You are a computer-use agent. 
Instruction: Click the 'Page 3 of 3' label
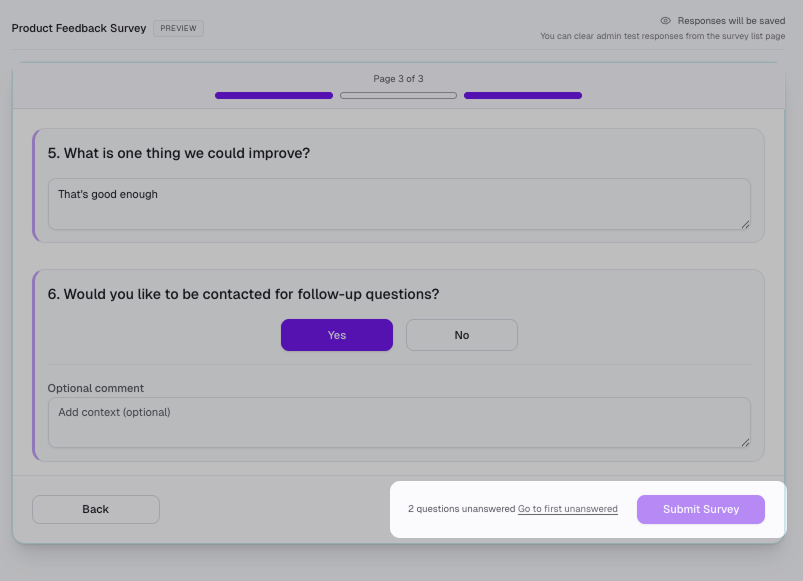pyautogui.click(x=398, y=78)
